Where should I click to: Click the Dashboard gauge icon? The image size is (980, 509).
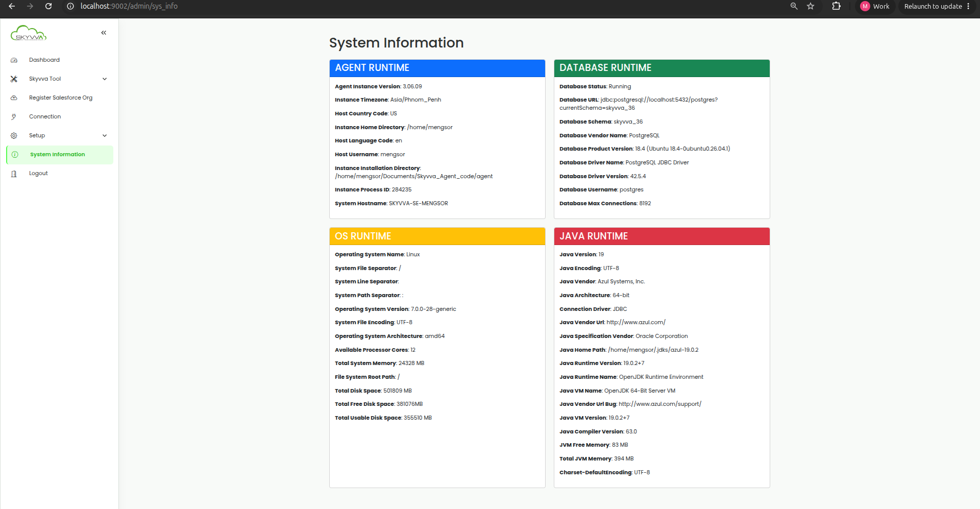pos(14,60)
